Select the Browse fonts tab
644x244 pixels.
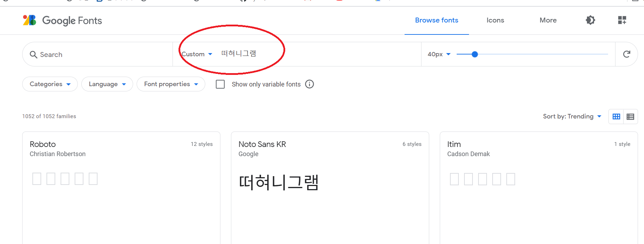tap(437, 20)
